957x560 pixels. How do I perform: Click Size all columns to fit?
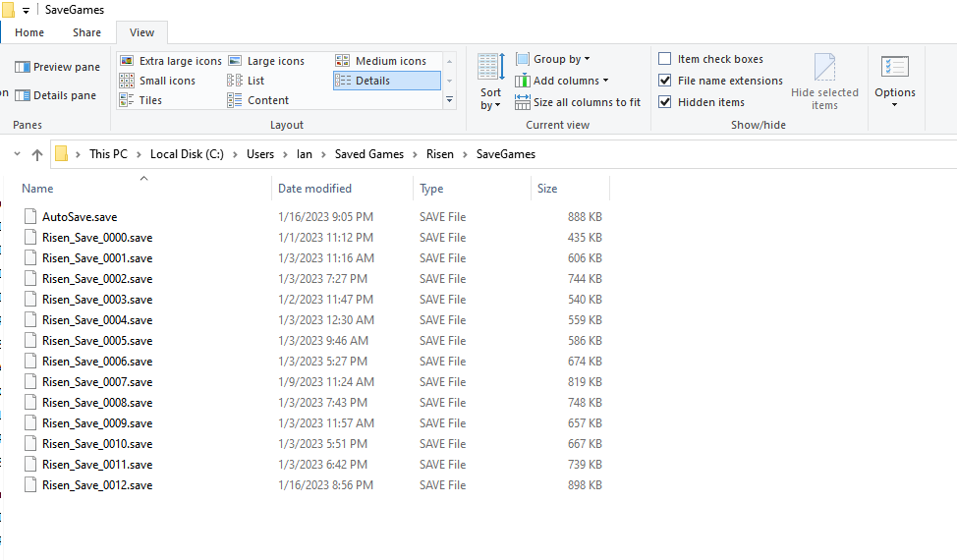578,102
